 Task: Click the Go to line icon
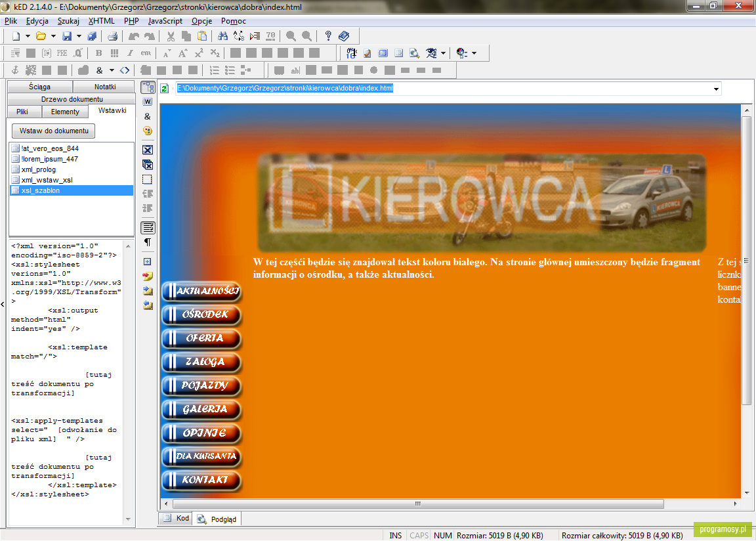pyautogui.click(x=255, y=36)
